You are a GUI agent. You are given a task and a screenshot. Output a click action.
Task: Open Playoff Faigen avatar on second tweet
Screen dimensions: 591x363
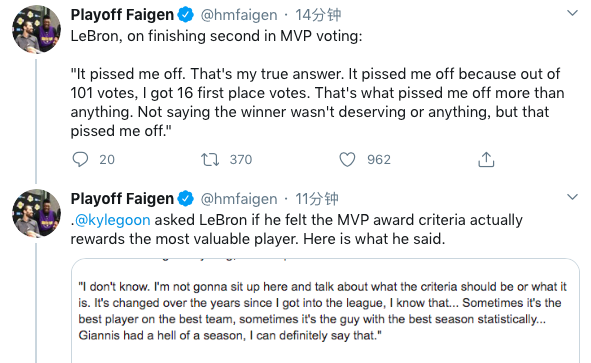point(37,213)
